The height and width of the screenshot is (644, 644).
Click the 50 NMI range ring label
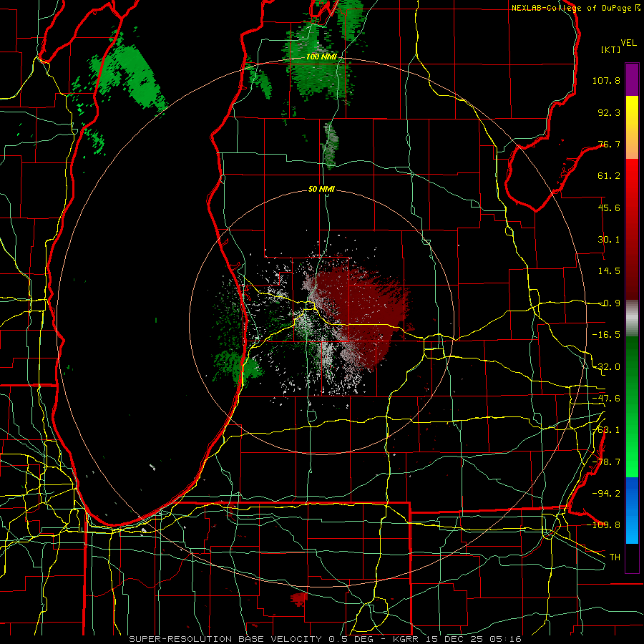(x=321, y=189)
